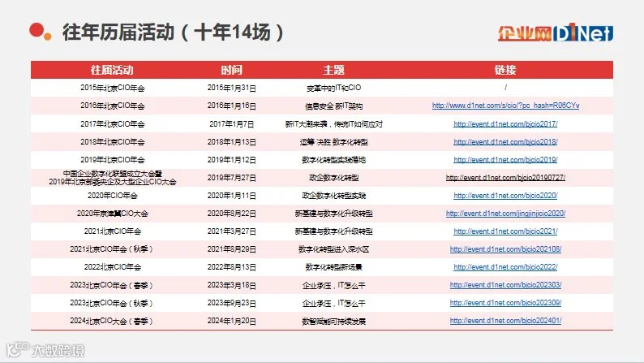Screen dimensions: 644x363
Task: Select the date 2015年1月31日
Action: (x=232, y=88)
